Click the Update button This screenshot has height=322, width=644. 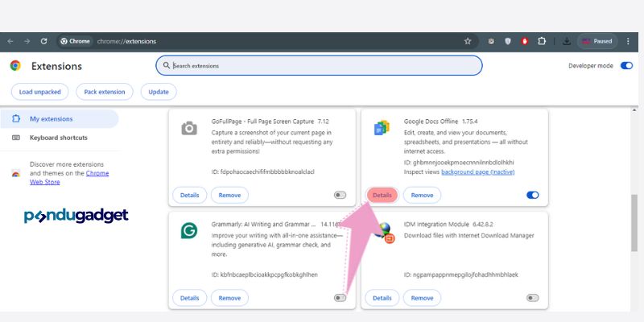pyautogui.click(x=159, y=92)
